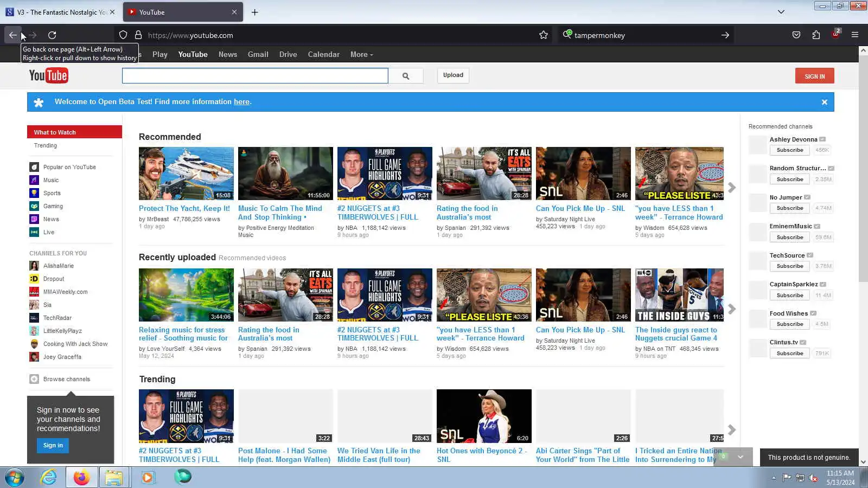This screenshot has height=488, width=868.
Task: Reload the current page
Action: (x=52, y=35)
